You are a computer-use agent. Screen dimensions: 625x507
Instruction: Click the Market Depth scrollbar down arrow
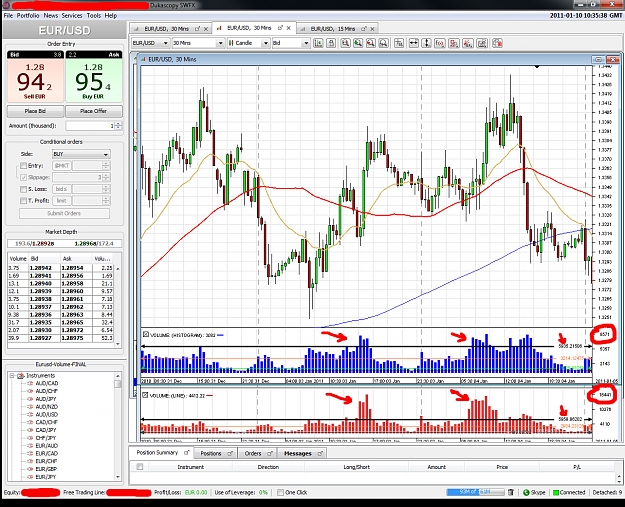click(118, 344)
